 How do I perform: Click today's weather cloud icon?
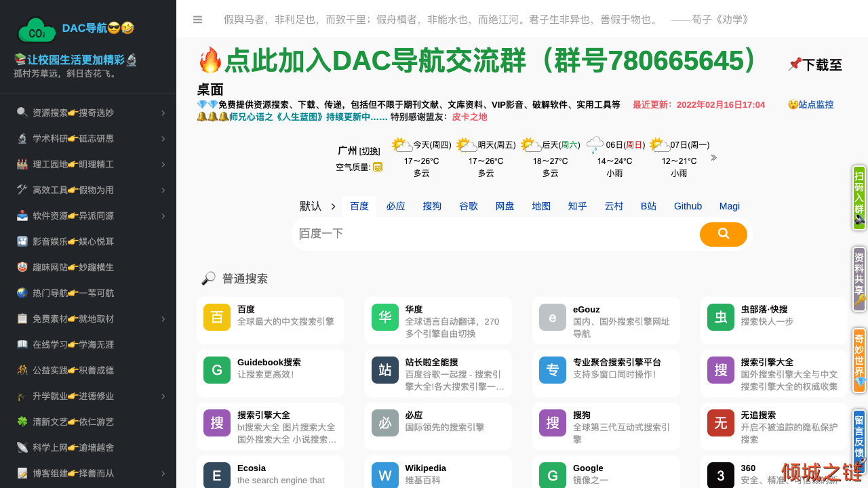(x=402, y=145)
